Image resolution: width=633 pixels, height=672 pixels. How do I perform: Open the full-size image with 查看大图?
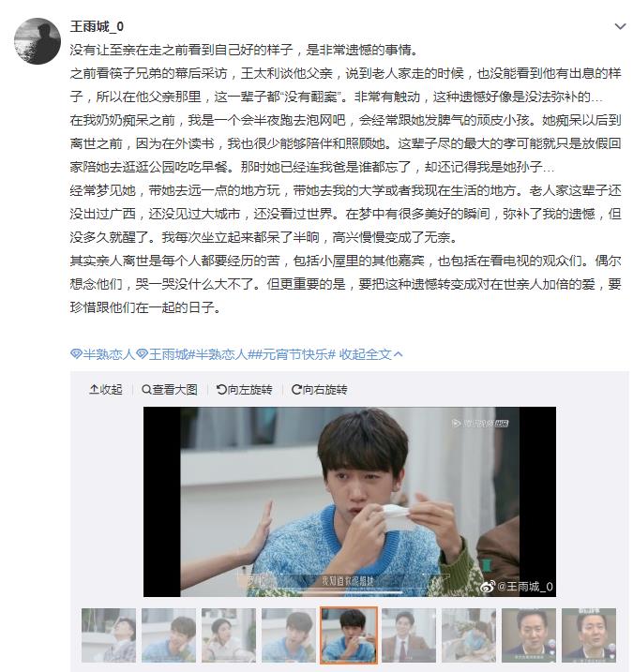pyautogui.click(x=170, y=390)
